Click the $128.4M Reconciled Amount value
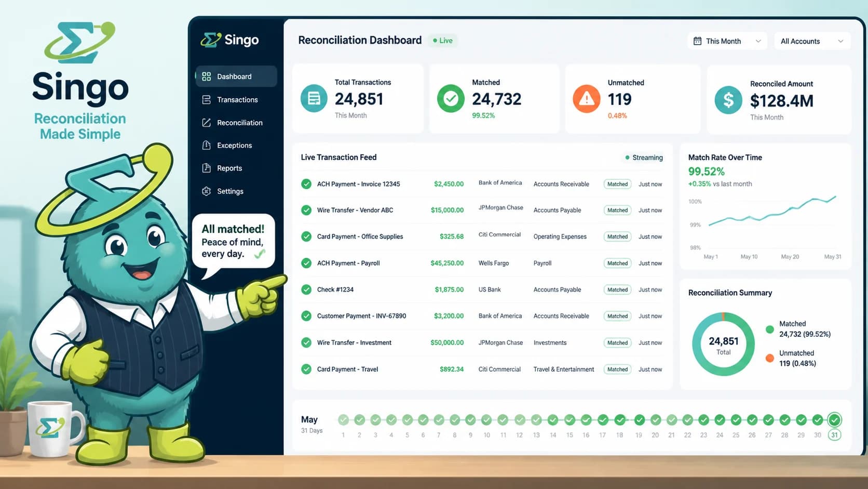The width and height of the screenshot is (868, 489). [x=782, y=101]
